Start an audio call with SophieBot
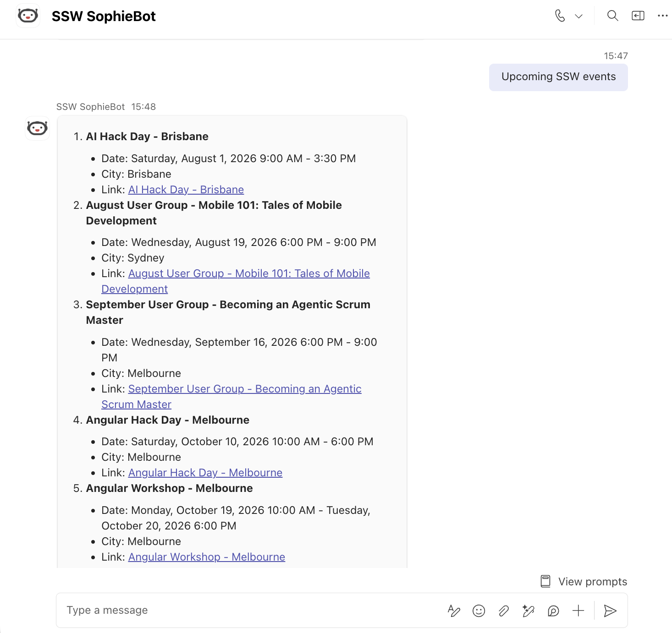This screenshot has height=633, width=672. [560, 16]
